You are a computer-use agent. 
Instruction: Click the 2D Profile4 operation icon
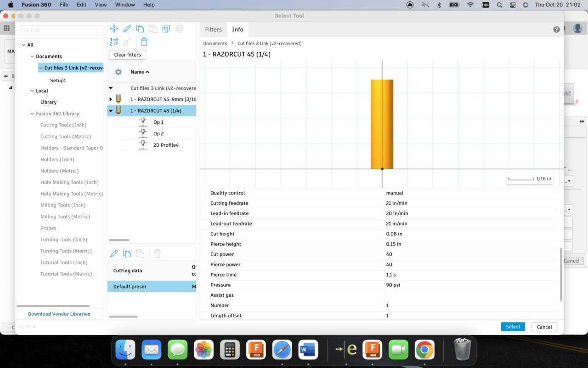pyautogui.click(x=143, y=145)
